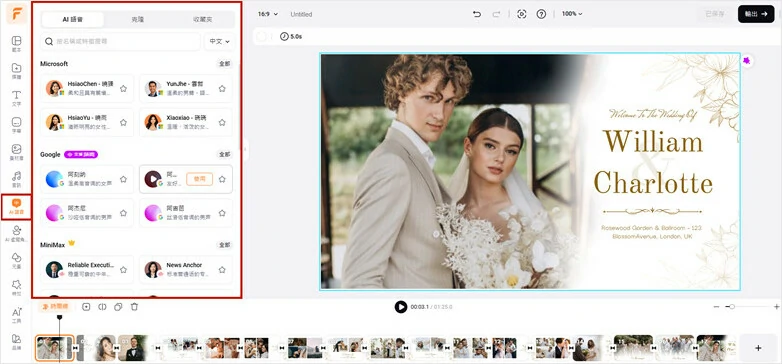782x364 pixels.
Task: Expand all Google voices via 全部
Action: pos(224,155)
